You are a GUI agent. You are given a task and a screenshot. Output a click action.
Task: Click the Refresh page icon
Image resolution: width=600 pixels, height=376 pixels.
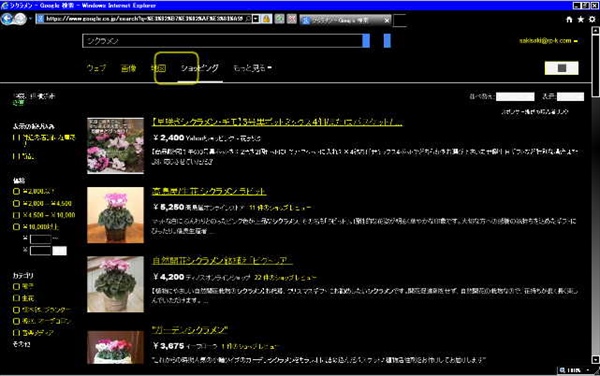pos(280,19)
